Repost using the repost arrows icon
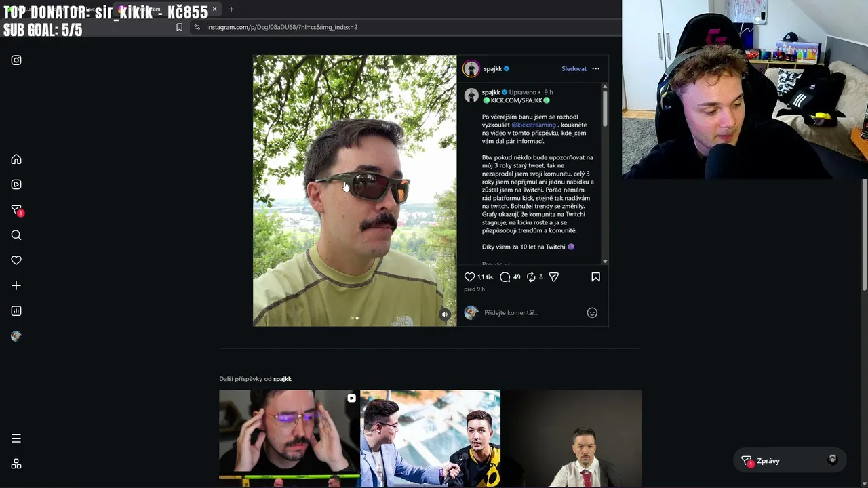The image size is (868, 488). 531,277
